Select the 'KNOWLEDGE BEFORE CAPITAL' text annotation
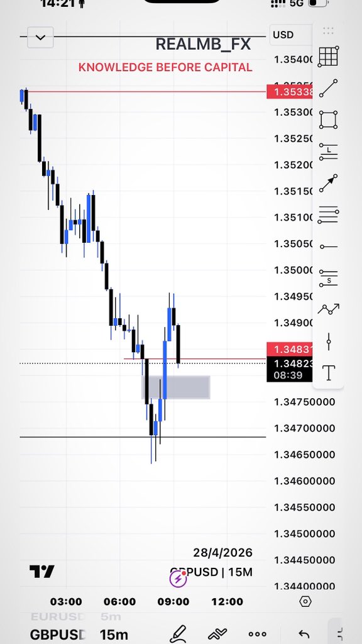 (x=165, y=67)
